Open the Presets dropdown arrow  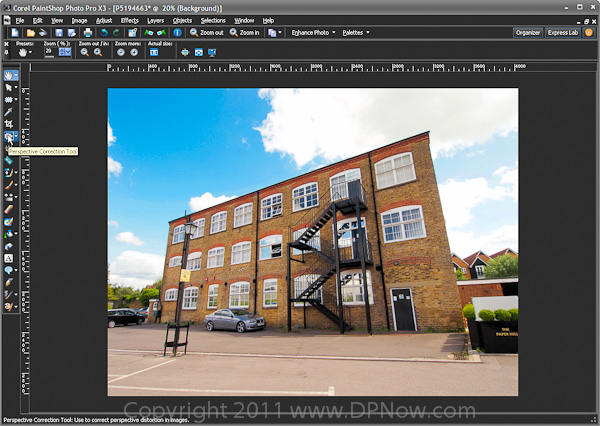click(30, 52)
